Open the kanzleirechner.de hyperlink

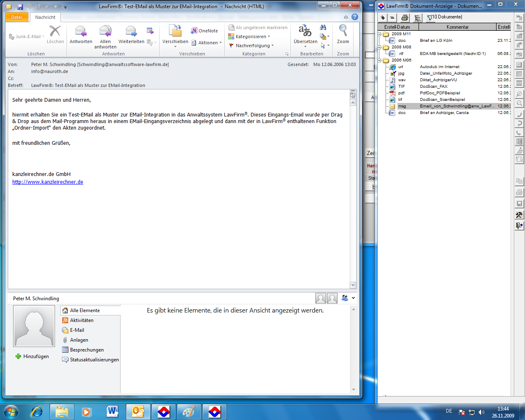point(48,182)
